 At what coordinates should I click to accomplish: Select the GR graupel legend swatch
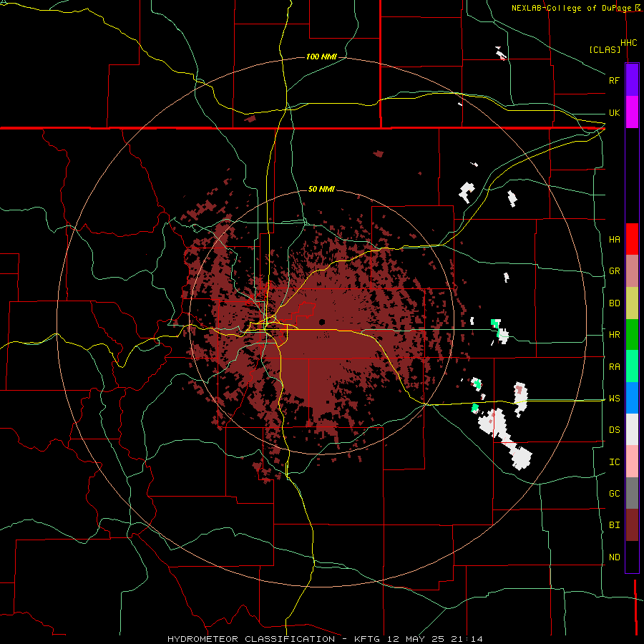coord(632,271)
